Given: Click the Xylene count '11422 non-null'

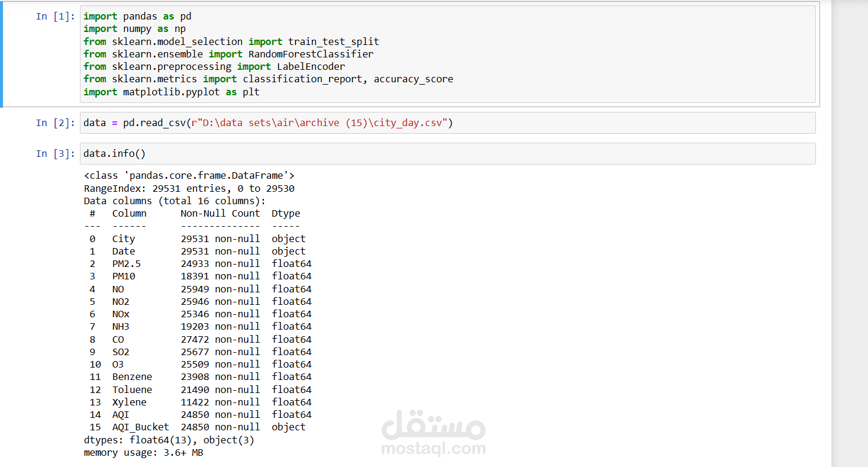Looking at the screenshot, I should tap(221, 402).
